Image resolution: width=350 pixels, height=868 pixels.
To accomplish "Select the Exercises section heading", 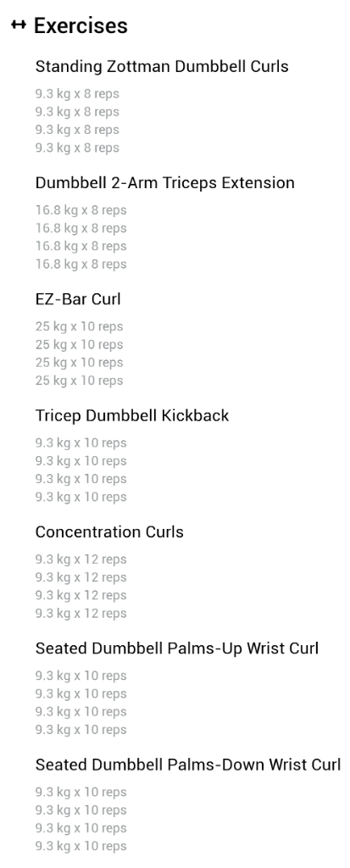I will coord(81,25).
